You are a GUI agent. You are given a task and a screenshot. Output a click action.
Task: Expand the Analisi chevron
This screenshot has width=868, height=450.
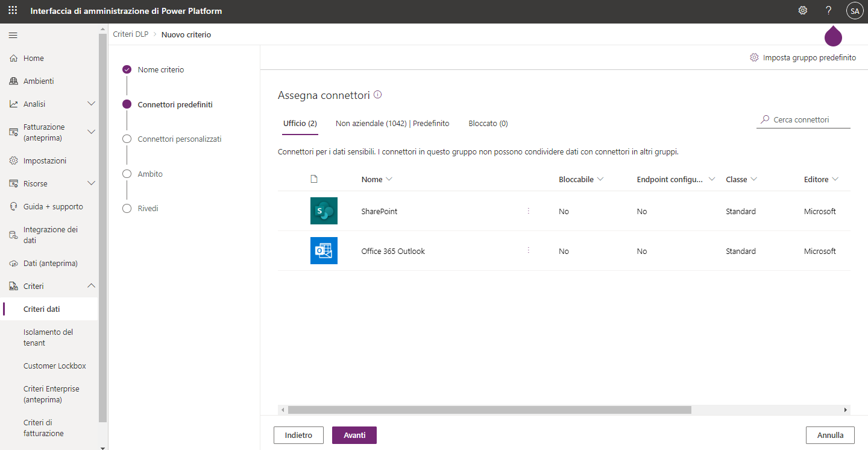coord(92,104)
